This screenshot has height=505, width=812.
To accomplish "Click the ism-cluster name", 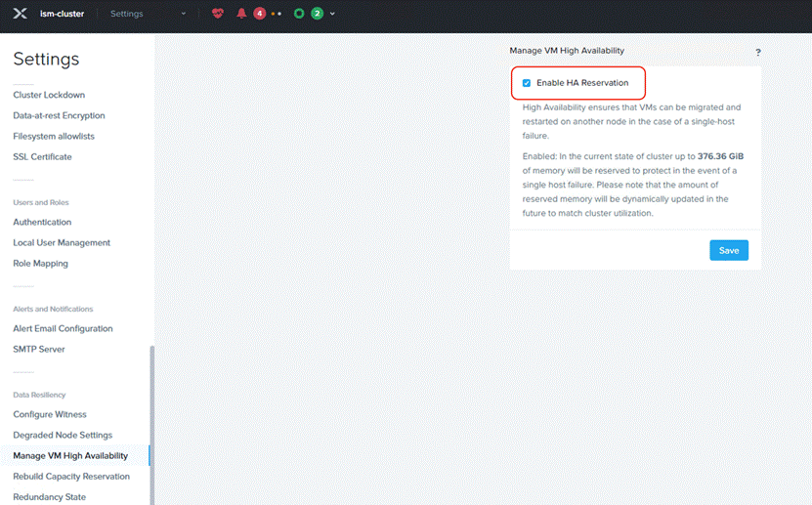I will (63, 14).
